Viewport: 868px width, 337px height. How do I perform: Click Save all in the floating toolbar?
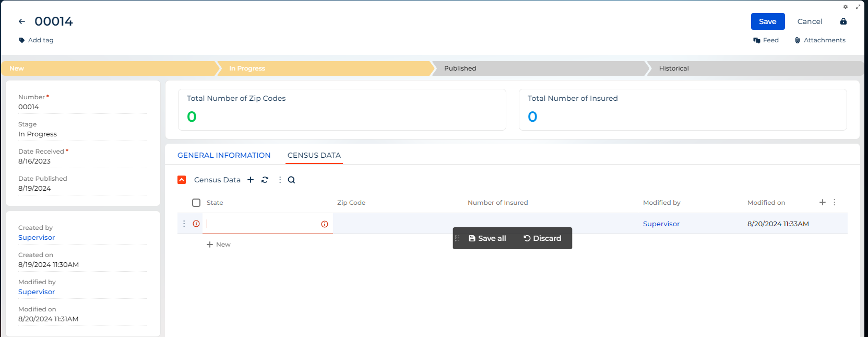click(487, 238)
